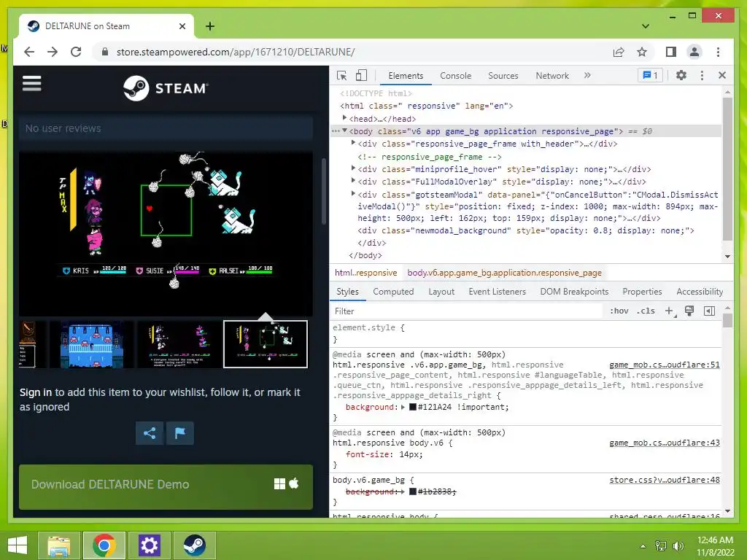Expand the responsive_page_frame div
747x560 pixels.
coord(353,143)
